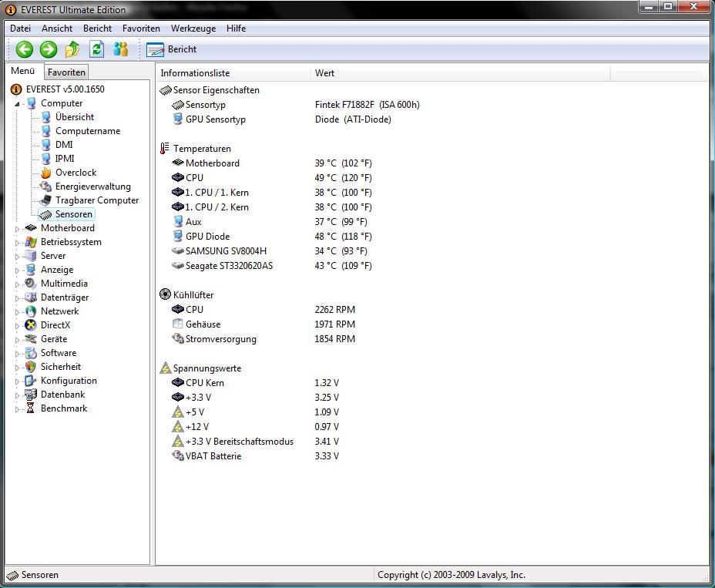
Task: Switch to the Menü sidebar tab
Action: (x=23, y=71)
